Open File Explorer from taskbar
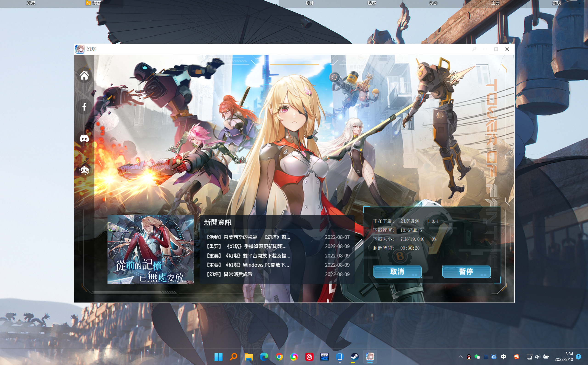The width and height of the screenshot is (588, 365). coord(249,357)
